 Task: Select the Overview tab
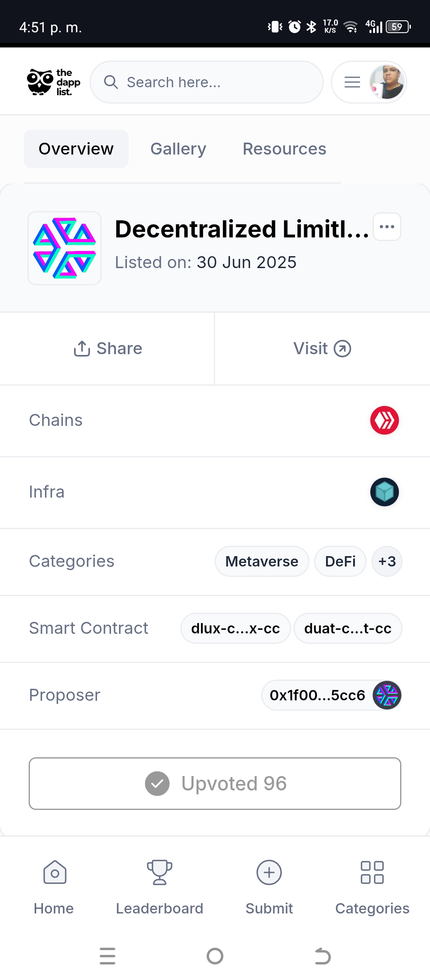[x=76, y=149]
